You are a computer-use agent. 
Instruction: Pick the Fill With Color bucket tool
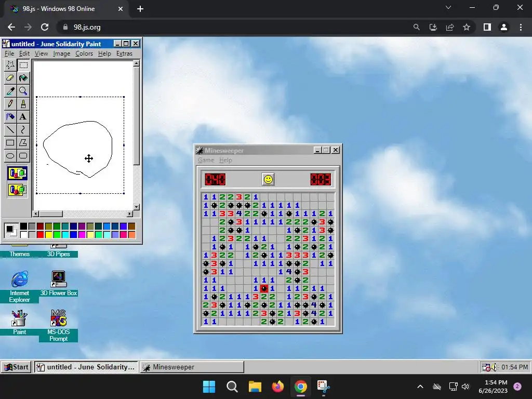pyautogui.click(x=23, y=78)
